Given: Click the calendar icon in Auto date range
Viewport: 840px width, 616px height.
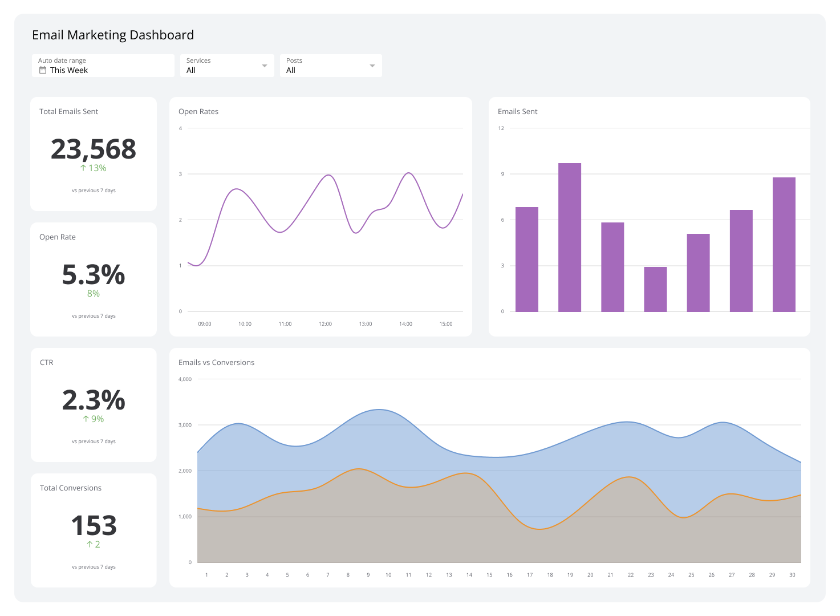Looking at the screenshot, I should [x=43, y=70].
